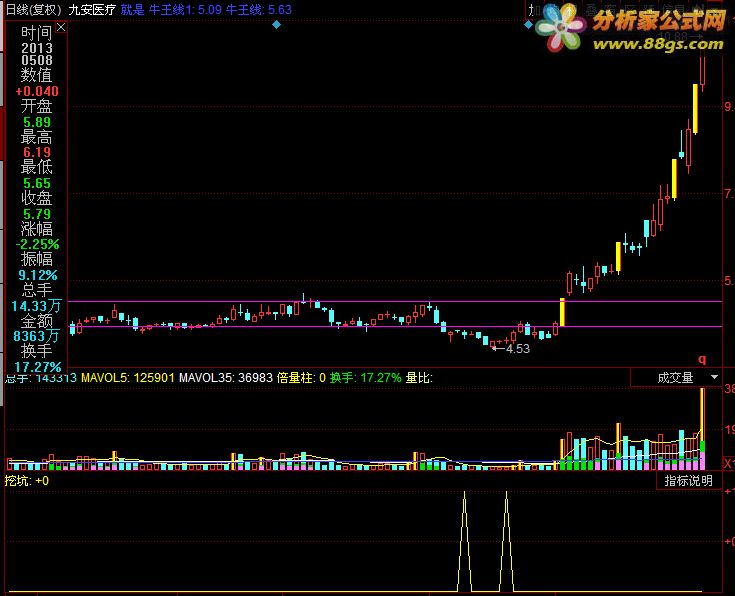
Task: Click the lower purple 牛王线 horizontal line
Action: point(395,326)
